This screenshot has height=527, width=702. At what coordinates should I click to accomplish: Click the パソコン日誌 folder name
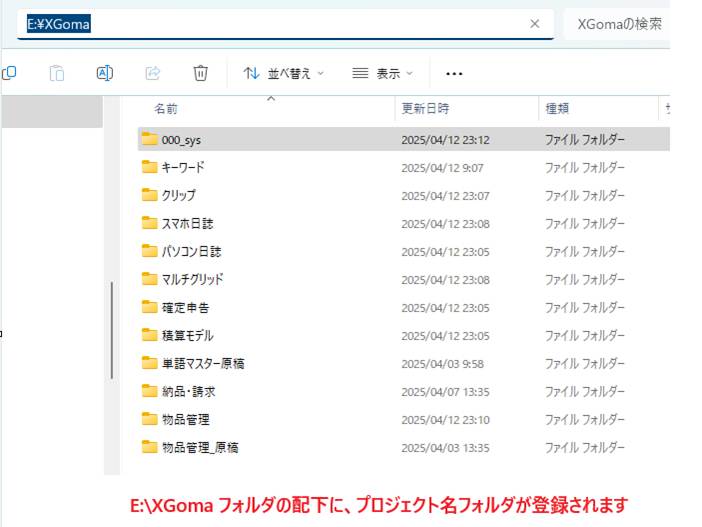[191, 252]
